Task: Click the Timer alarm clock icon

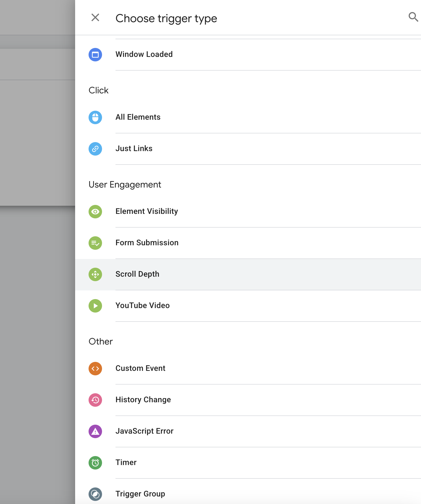Action: pos(95,463)
